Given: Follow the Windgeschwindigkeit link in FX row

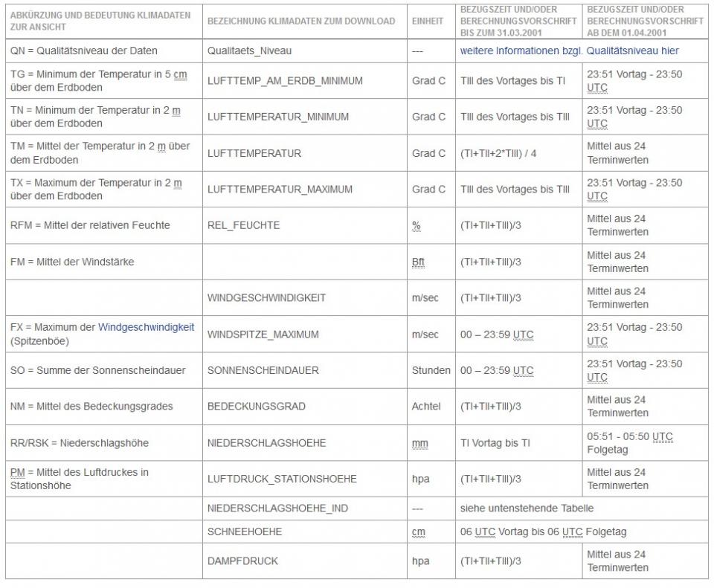Looking at the screenshot, I should pyautogui.click(x=146, y=327).
